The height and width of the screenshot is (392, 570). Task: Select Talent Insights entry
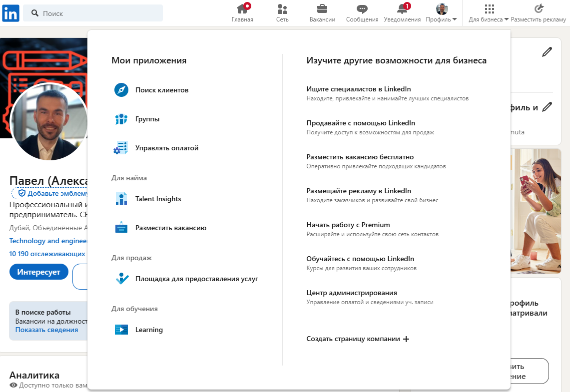pyautogui.click(x=158, y=199)
